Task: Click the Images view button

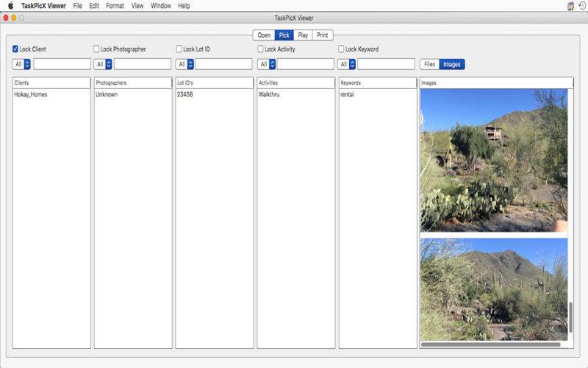Action: click(x=452, y=64)
